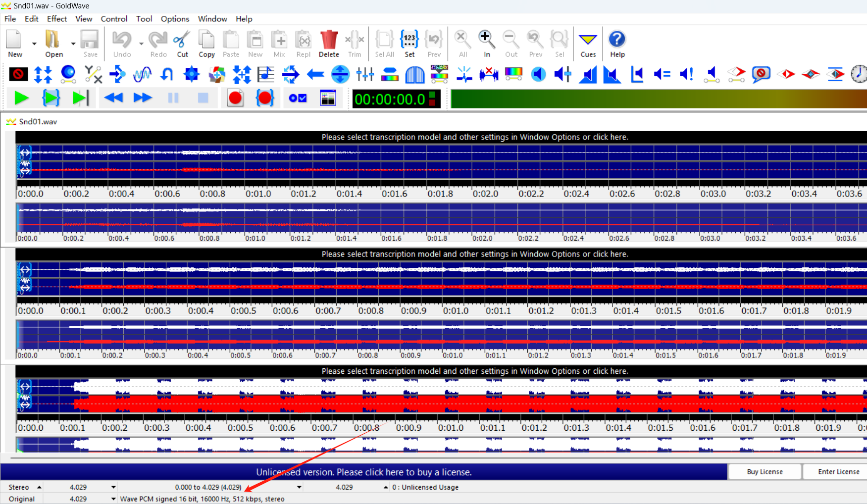Click the 00:00:00.0 time display
867x504 pixels.
pos(396,99)
